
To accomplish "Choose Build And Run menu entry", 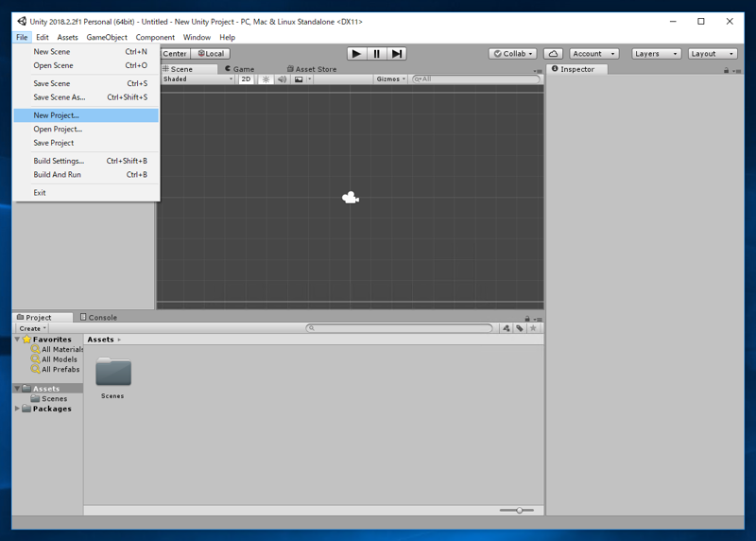I will pos(86,175).
